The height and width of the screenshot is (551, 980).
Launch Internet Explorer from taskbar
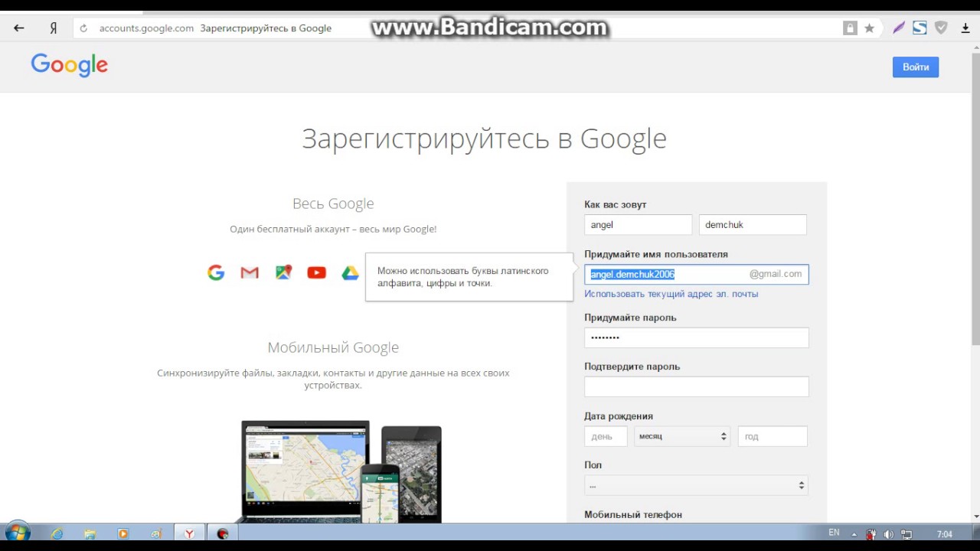(x=57, y=533)
